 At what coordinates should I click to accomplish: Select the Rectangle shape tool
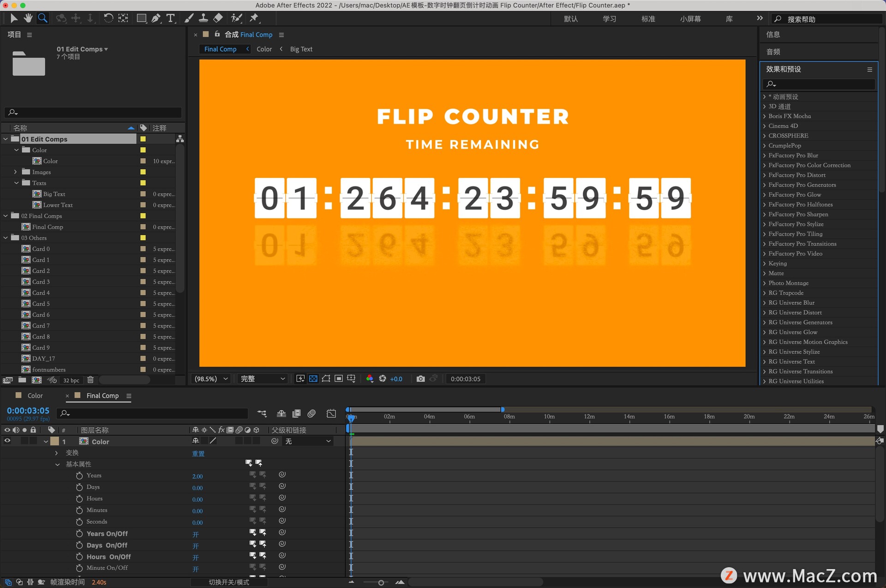click(x=141, y=18)
